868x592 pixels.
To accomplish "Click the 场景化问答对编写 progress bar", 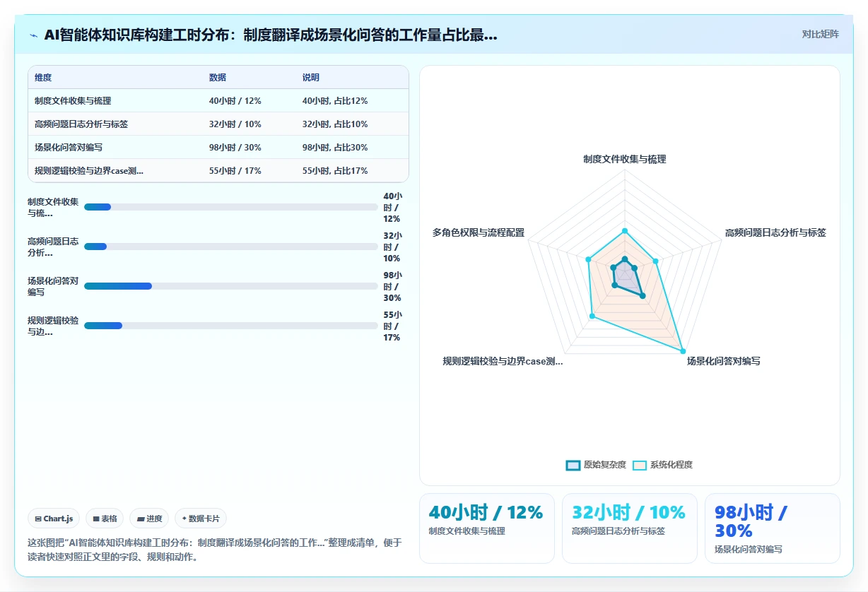I will pos(230,286).
